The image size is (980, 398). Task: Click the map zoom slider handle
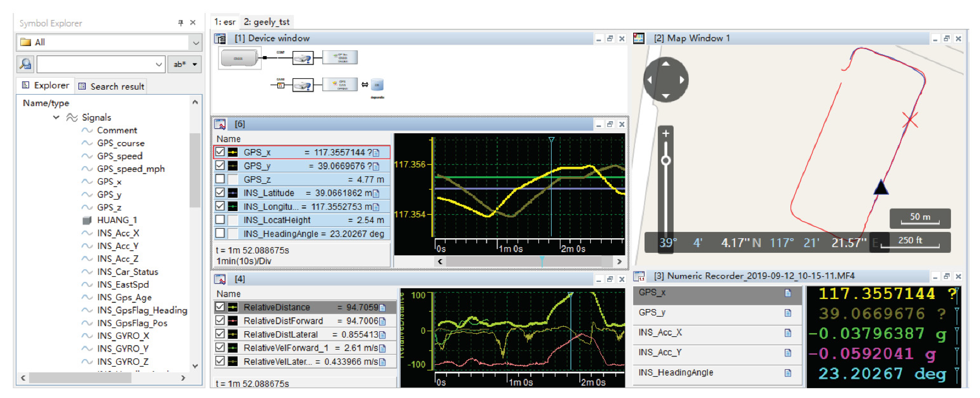(665, 160)
